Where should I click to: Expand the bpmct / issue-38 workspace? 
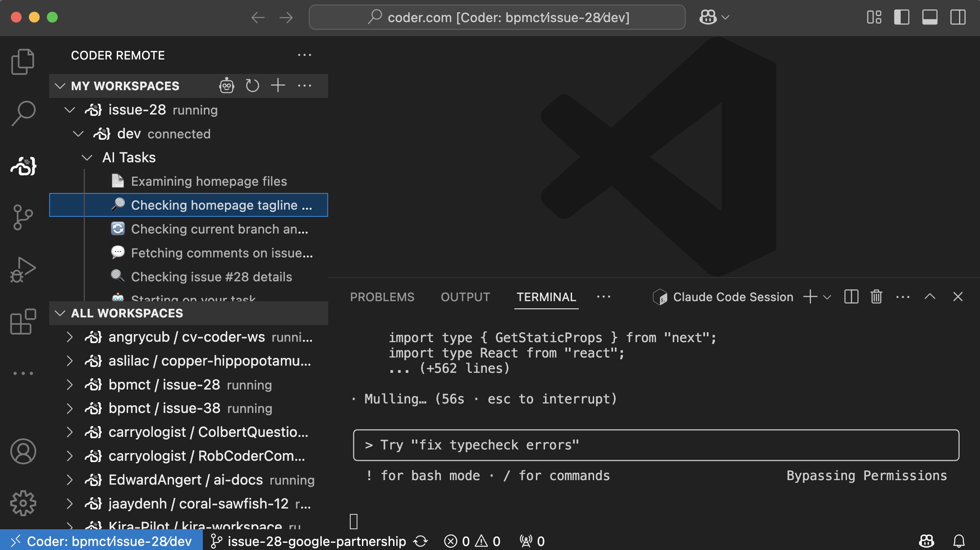click(x=69, y=408)
